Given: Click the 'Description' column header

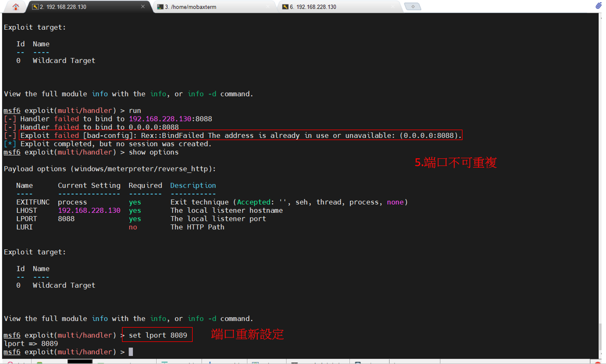Looking at the screenshot, I should coord(193,185).
